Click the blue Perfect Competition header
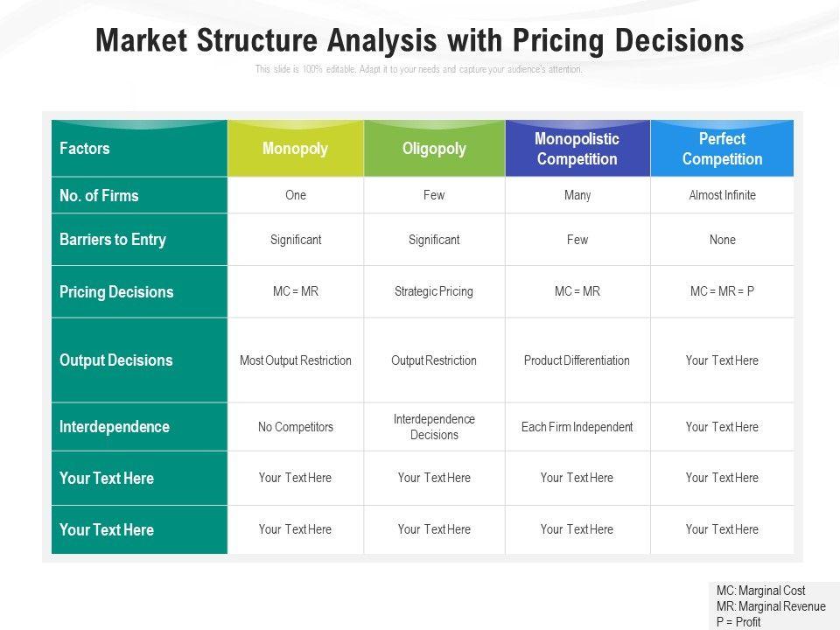The height and width of the screenshot is (630, 840). (x=722, y=149)
